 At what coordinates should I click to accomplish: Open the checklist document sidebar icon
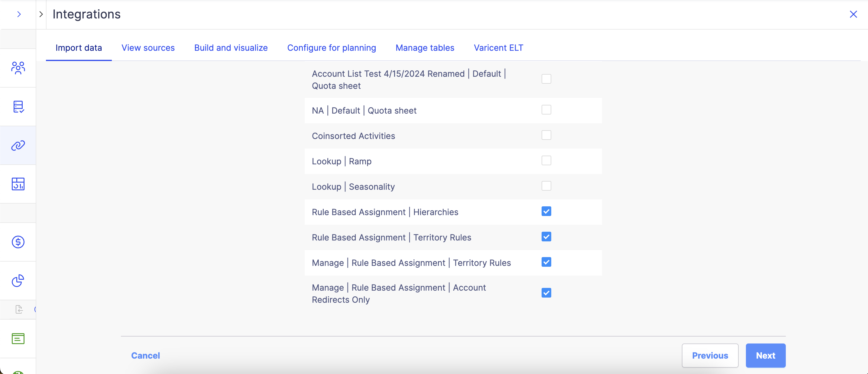[x=18, y=107]
